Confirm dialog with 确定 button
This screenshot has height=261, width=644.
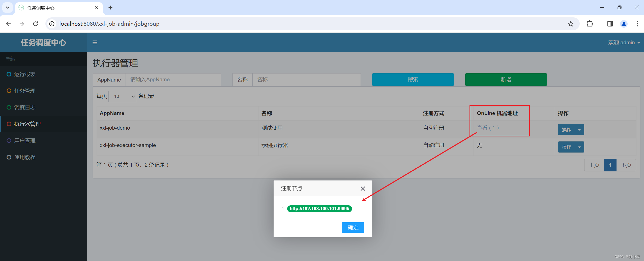pos(353,228)
